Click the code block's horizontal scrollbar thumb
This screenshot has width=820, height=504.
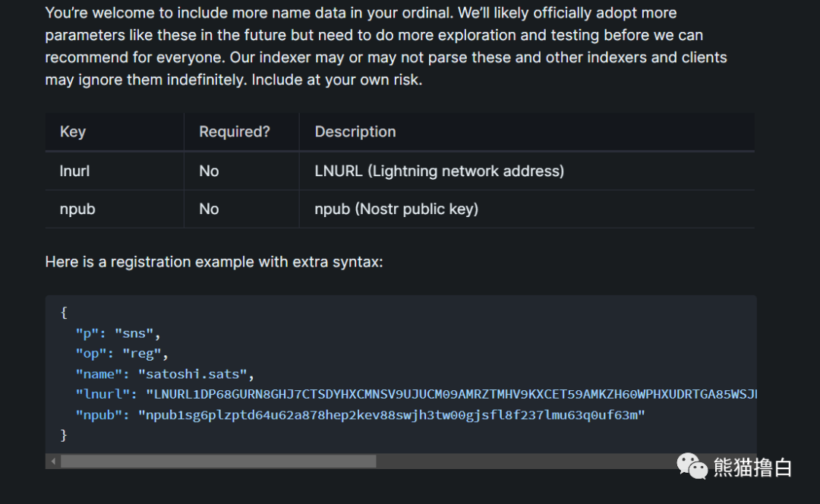(218, 461)
